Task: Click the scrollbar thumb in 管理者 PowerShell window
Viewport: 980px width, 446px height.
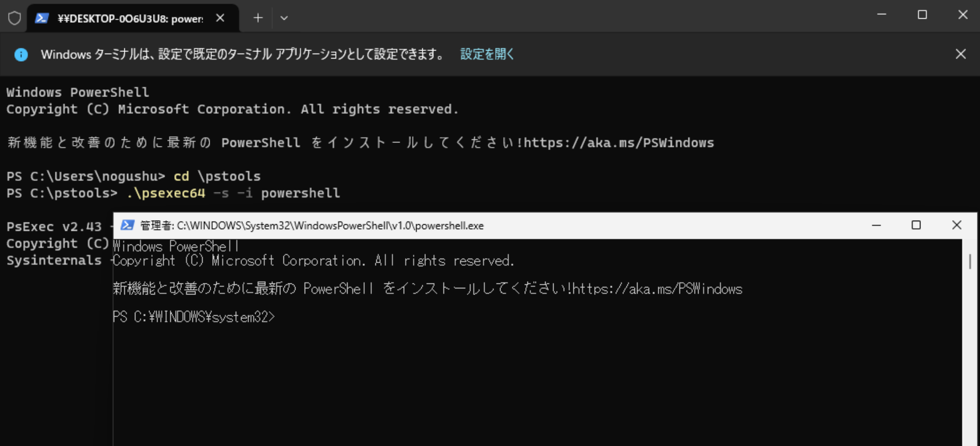Action: pos(970,261)
